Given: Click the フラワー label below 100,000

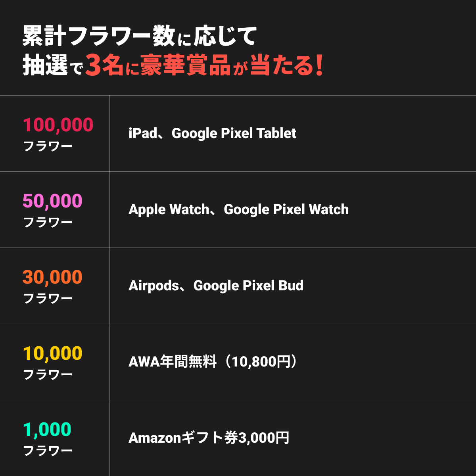Looking at the screenshot, I should tap(48, 146).
